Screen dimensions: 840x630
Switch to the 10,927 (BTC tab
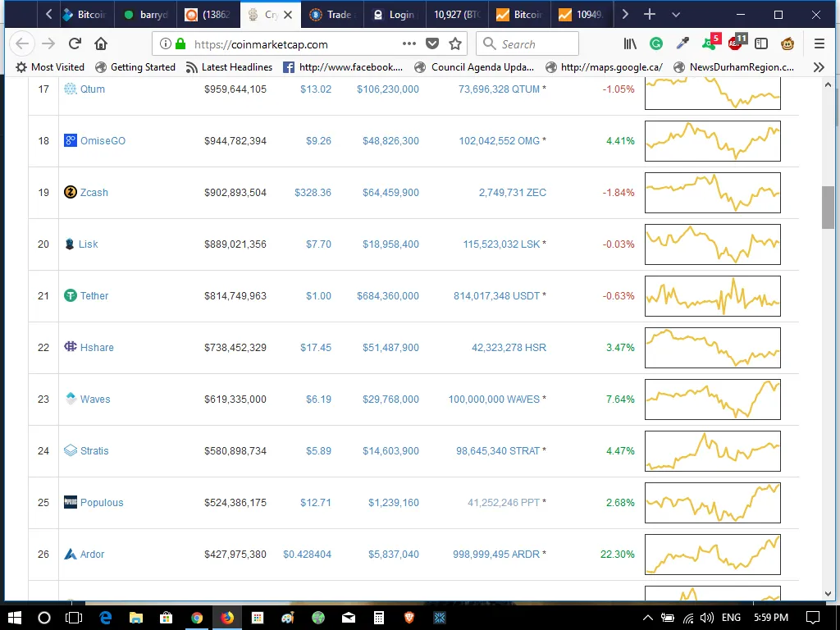pyautogui.click(x=457, y=15)
